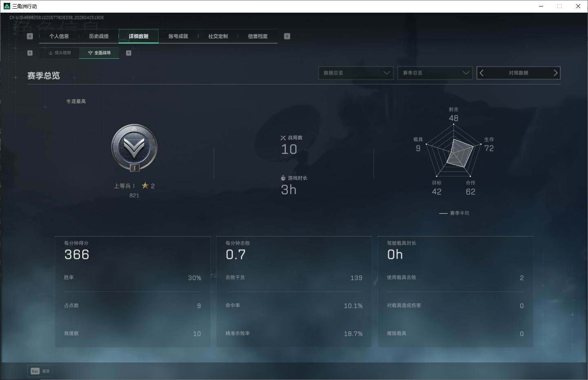Open the 数据总览 dropdown
This screenshot has height=380, width=588.
point(356,73)
